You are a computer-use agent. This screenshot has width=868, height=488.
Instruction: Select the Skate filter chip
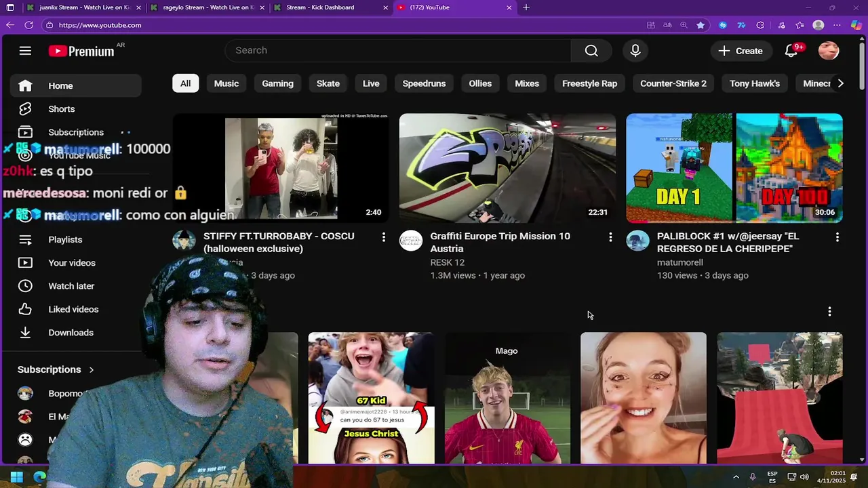coord(328,83)
